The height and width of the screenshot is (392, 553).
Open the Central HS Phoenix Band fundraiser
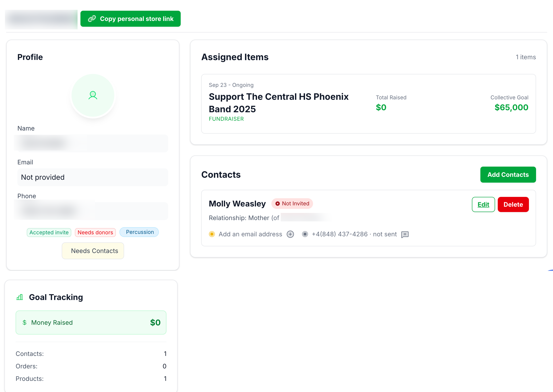[279, 103]
